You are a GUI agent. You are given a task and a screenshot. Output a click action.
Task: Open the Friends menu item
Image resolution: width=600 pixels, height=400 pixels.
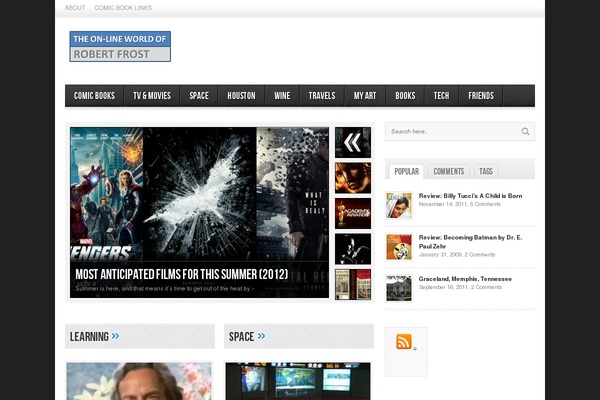pyautogui.click(x=481, y=96)
